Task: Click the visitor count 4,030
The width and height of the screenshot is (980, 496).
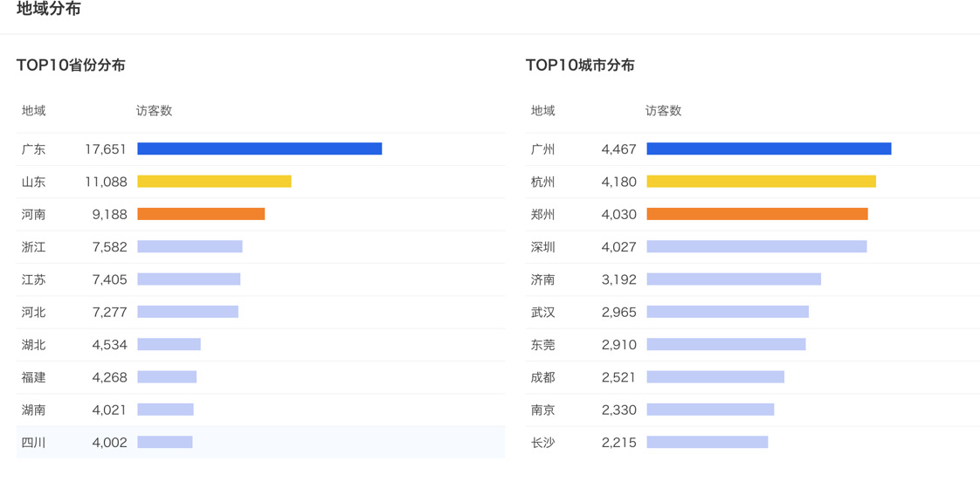Action: (x=619, y=214)
